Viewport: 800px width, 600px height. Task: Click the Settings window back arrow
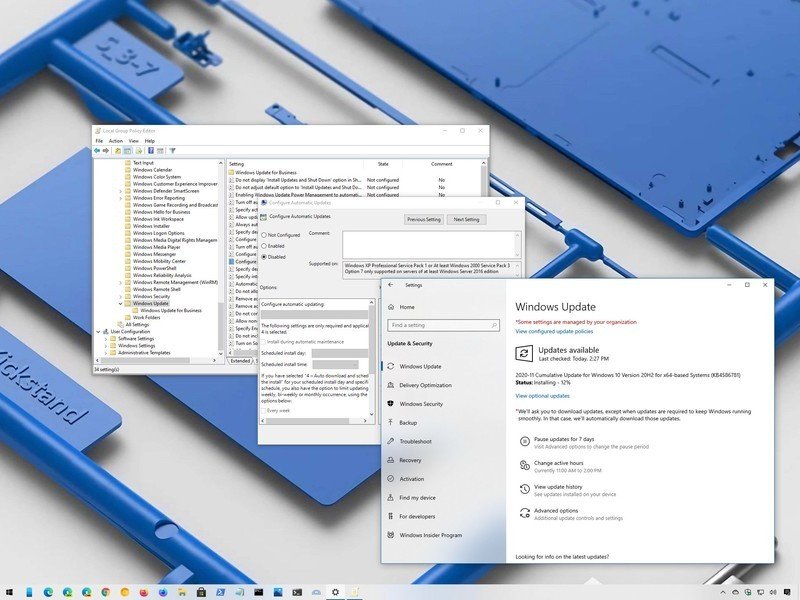pyautogui.click(x=391, y=285)
